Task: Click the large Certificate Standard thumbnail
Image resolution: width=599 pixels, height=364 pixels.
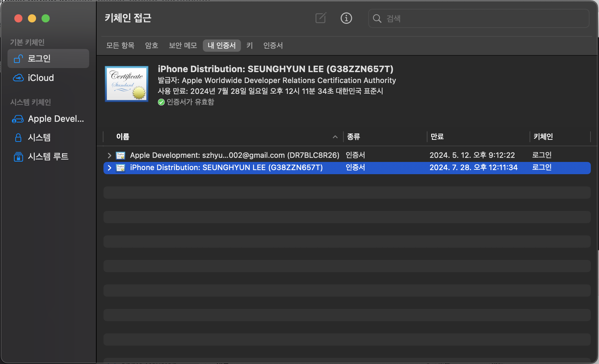Action: tap(127, 84)
